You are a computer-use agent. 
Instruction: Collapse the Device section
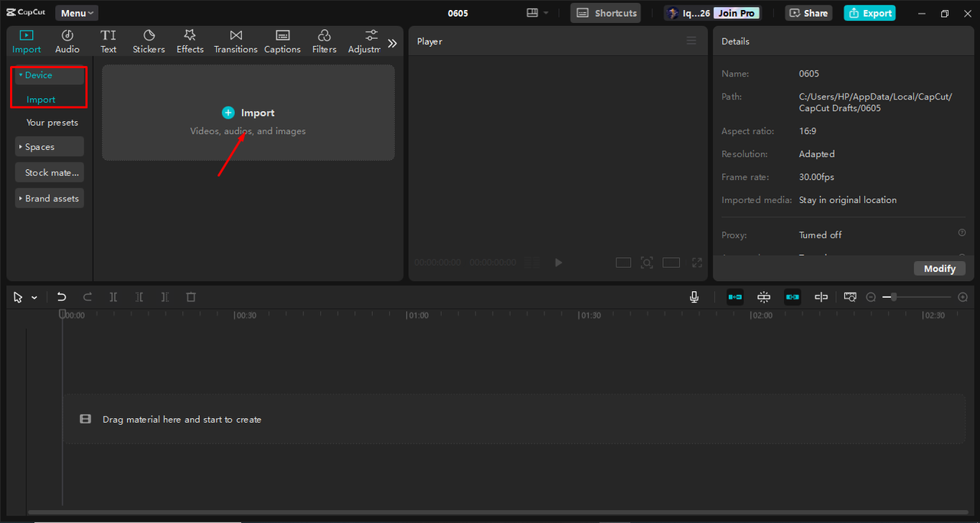pyautogui.click(x=49, y=75)
